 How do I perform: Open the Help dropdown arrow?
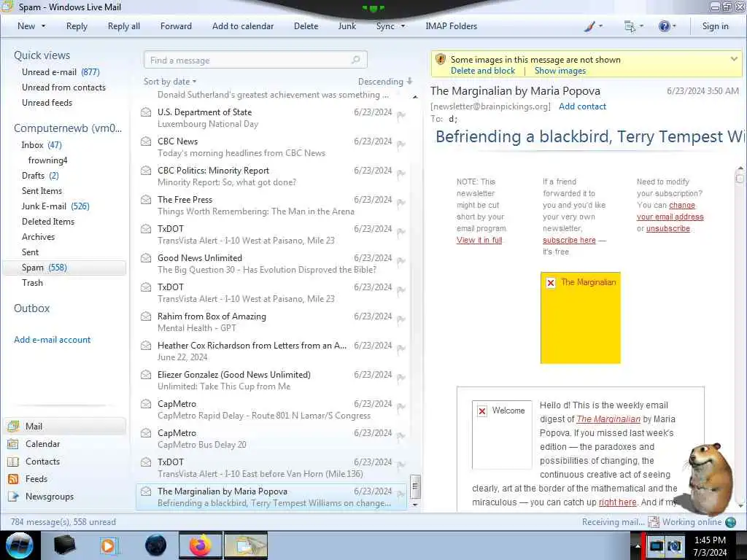[x=674, y=26]
